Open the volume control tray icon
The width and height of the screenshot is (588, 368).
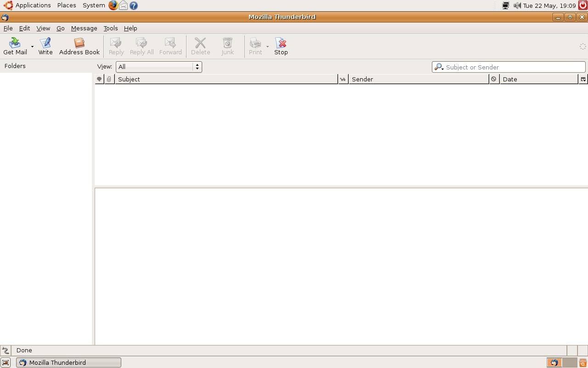point(517,6)
